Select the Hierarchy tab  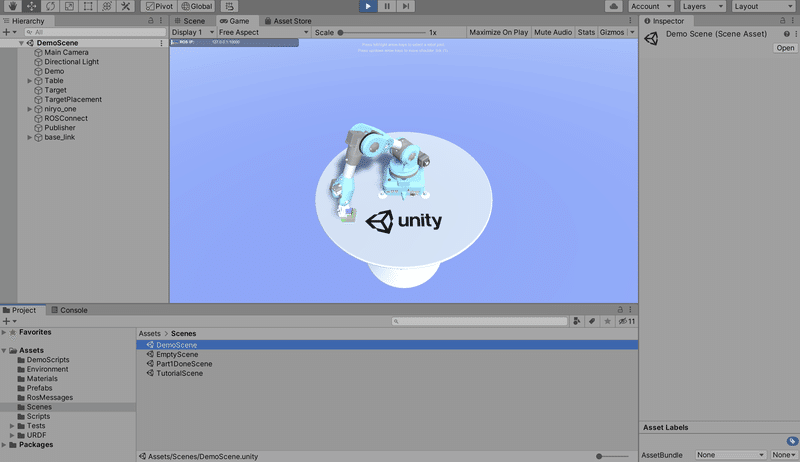pos(24,21)
